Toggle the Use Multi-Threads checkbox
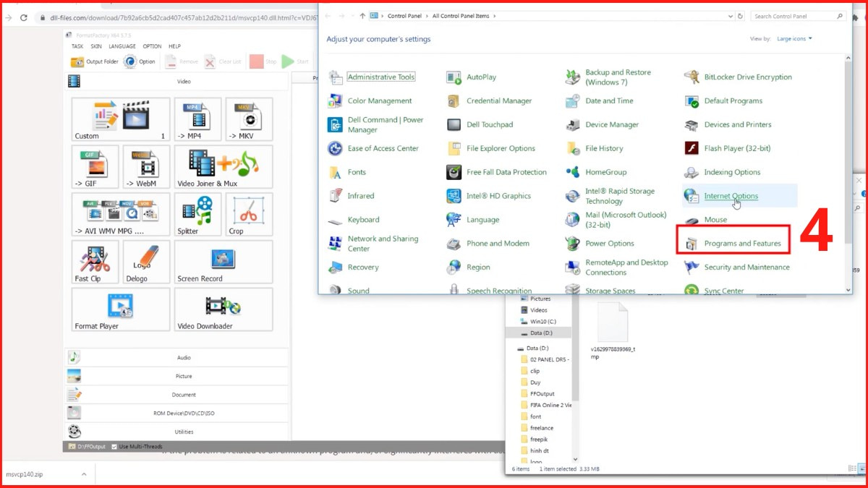This screenshot has width=868, height=488. (114, 447)
